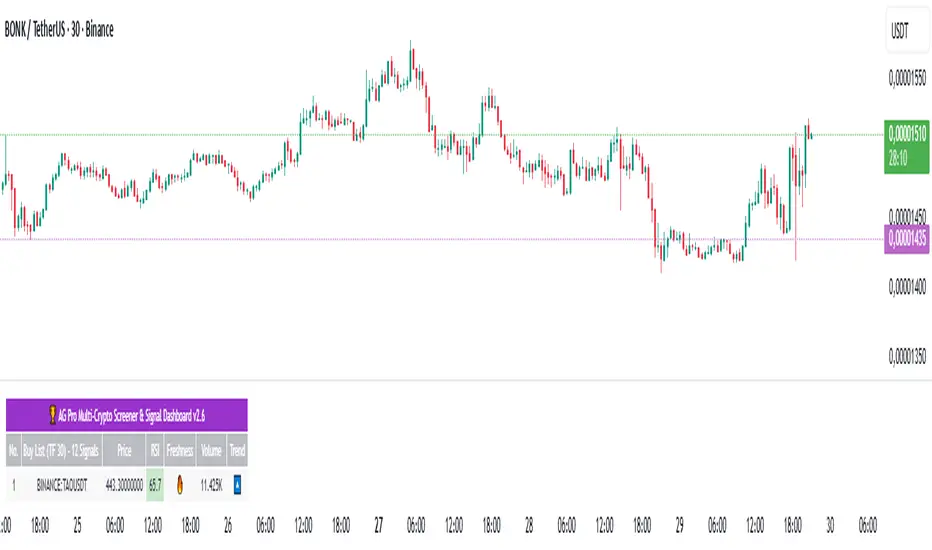Open the USDT currency selector
Viewport: 932px width, 550px height.
(x=903, y=30)
